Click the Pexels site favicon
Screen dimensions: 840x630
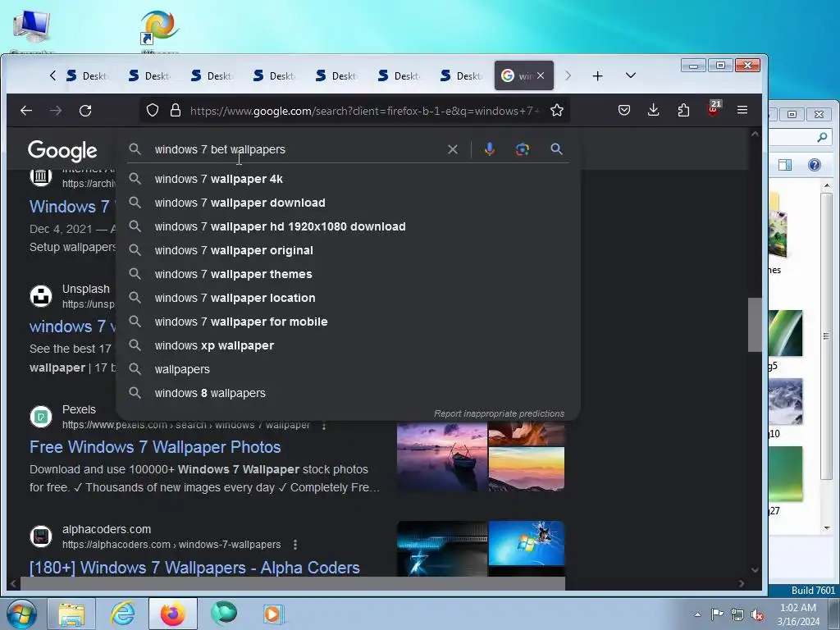(41, 417)
